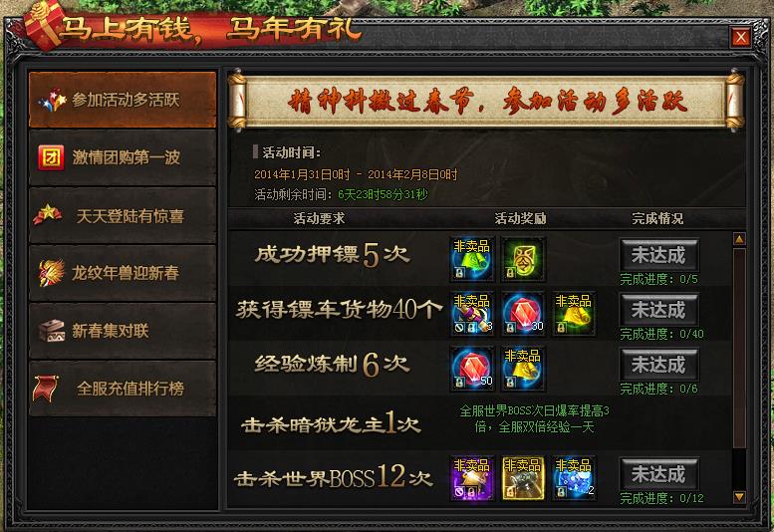This screenshot has width=774, height=532.
Task: Click green mask token reward icon
Action: [x=523, y=259]
